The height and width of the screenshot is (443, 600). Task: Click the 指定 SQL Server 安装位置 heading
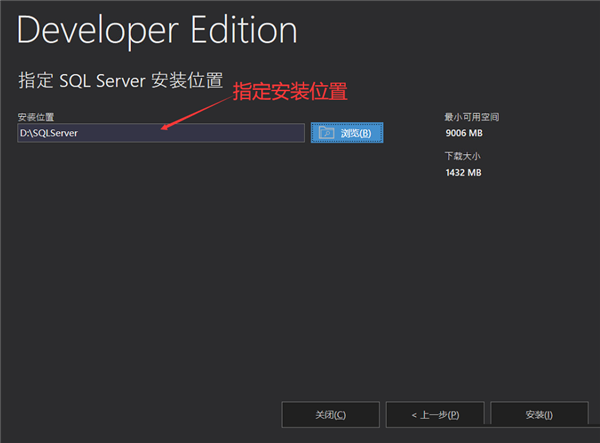120,81
